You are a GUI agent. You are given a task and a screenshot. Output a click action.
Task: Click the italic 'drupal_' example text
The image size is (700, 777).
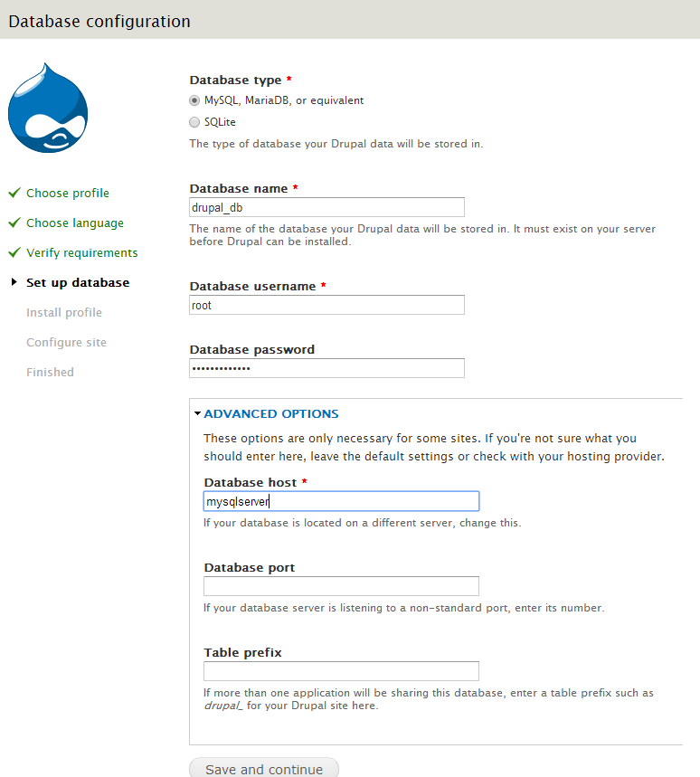click(223, 706)
